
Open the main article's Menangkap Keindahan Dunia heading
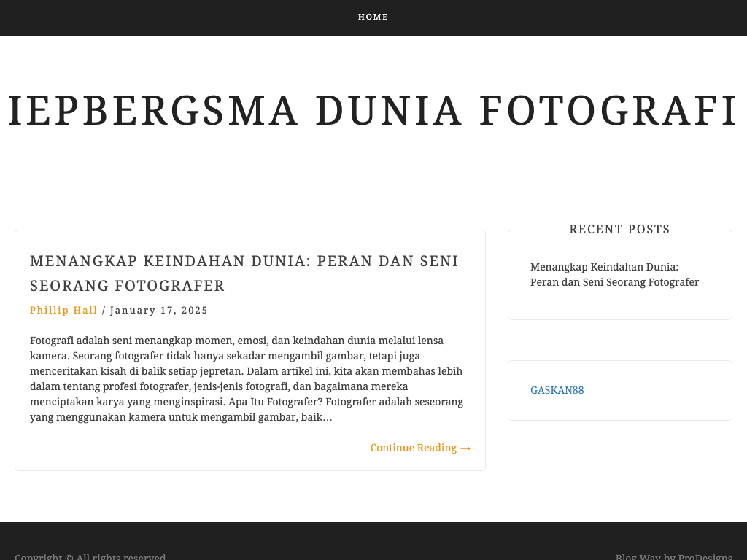coord(244,261)
